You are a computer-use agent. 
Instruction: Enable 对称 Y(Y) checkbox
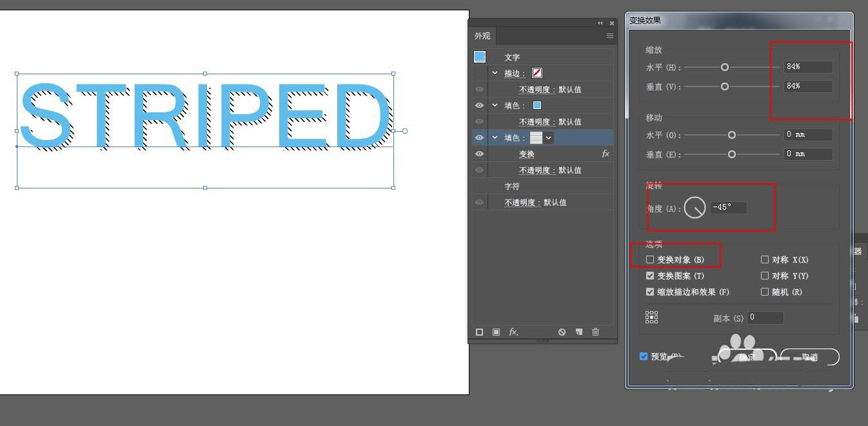click(x=765, y=276)
